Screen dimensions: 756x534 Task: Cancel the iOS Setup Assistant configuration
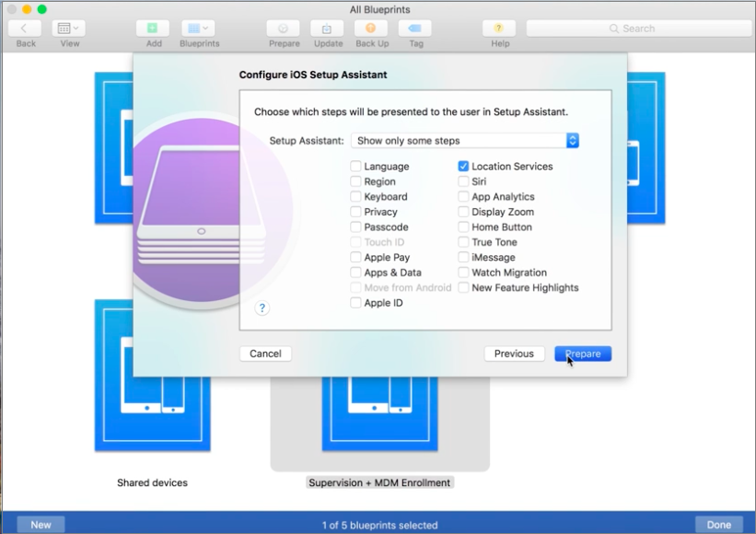tap(265, 354)
